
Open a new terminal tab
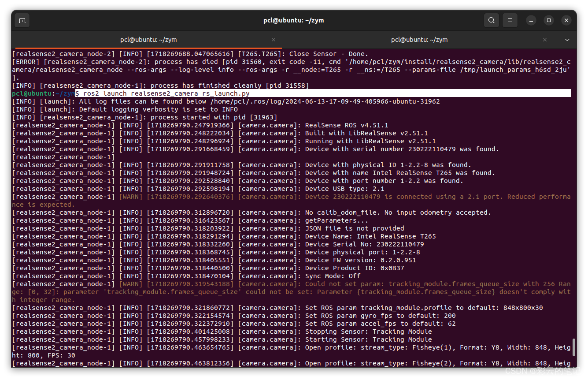coord(22,20)
